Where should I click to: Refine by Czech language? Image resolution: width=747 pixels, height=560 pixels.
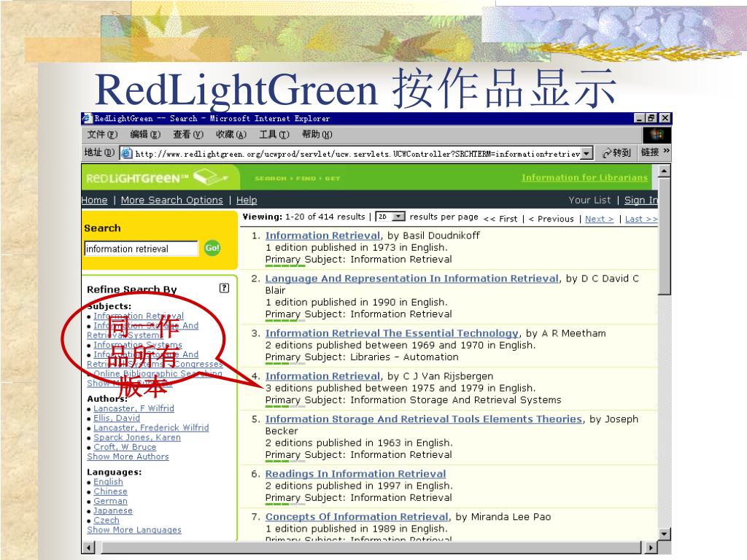pyautogui.click(x=107, y=520)
